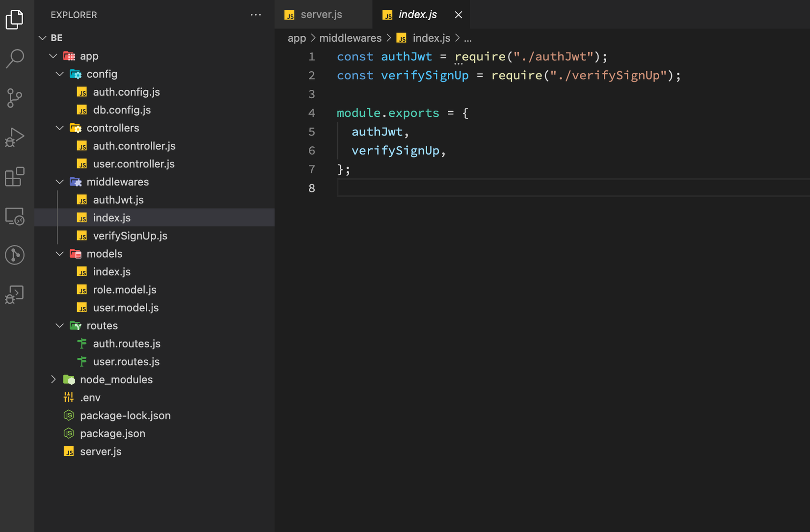The width and height of the screenshot is (810, 532).
Task: Collapse the routes folder chevron
Action: [60, 326]
